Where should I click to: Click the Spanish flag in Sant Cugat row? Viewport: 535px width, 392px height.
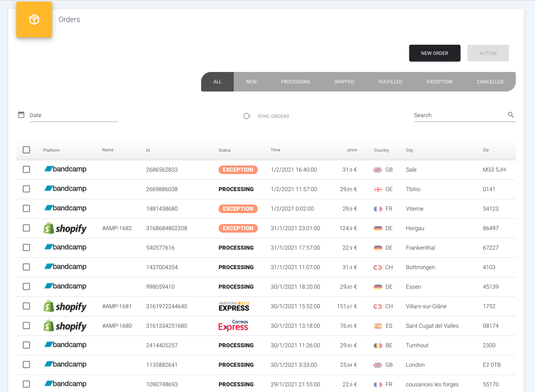point(378,326)
